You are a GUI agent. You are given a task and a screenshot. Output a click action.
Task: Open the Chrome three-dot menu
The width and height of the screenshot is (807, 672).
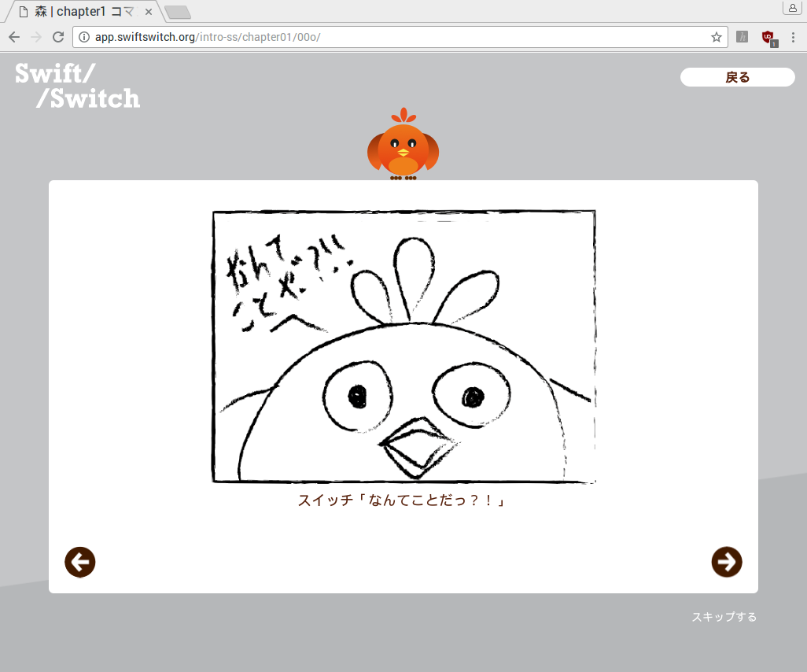coord(793,37)
